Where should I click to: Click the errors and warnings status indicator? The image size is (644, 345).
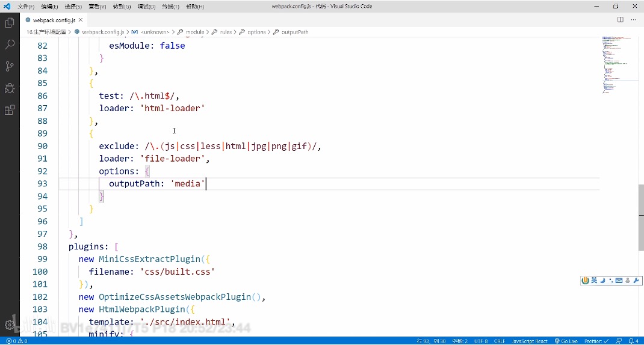click(x=17, y=341)
